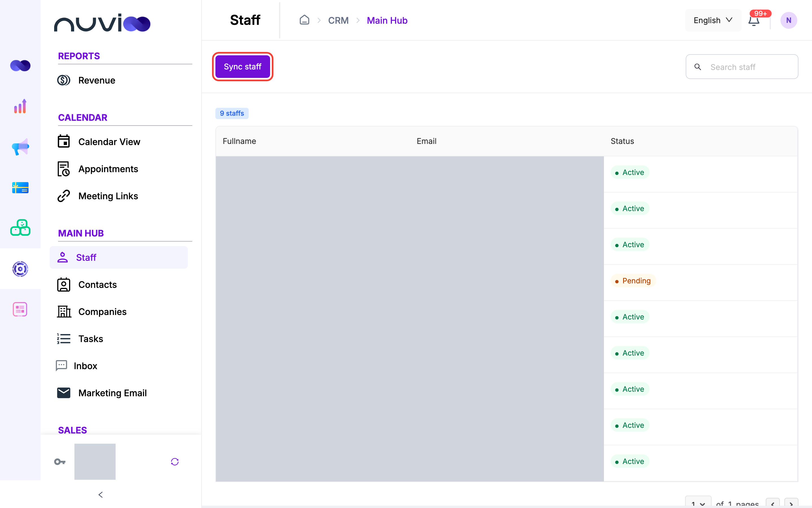The image size is (812, 508).
Task: Open the pink newsletter icon in the rail
Action: click(20, 309)
